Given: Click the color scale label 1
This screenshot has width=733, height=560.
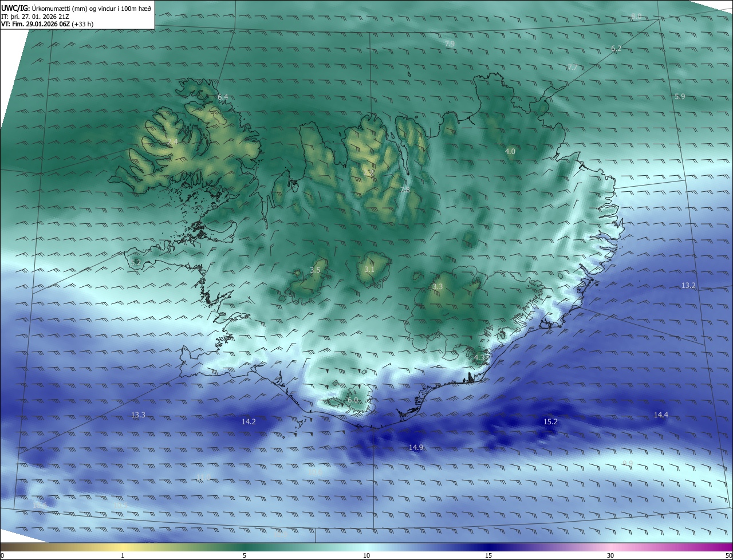Looking at the screenshot, I should (x=123, y=555).
